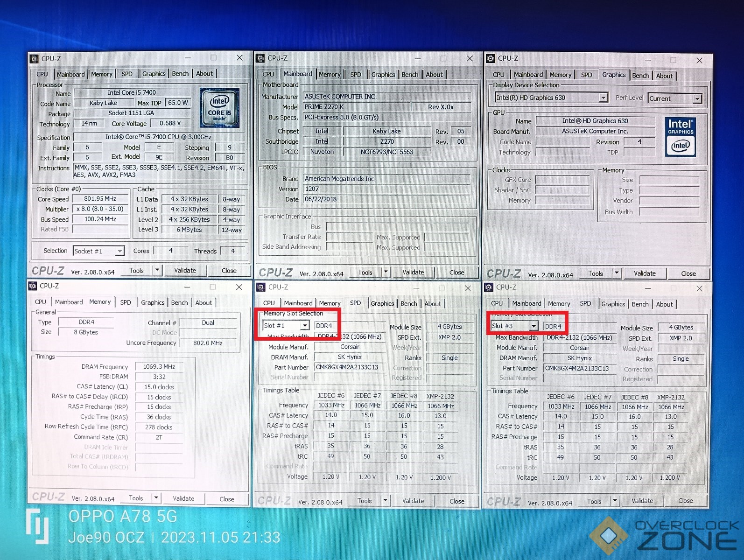
Task: Close the Graphics tab CPU-Z window
Action: click(x=699, y=60)
